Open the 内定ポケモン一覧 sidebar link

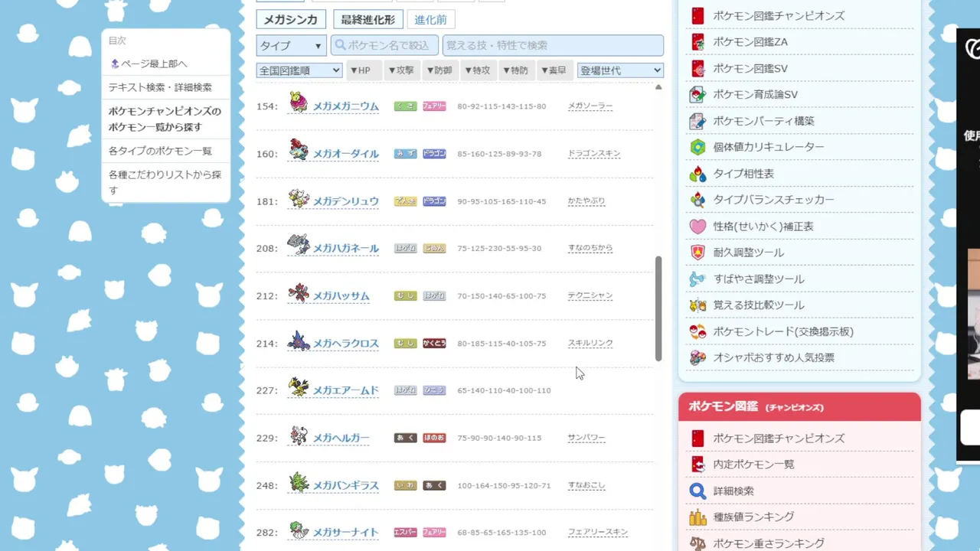click(x=753, y=465)
